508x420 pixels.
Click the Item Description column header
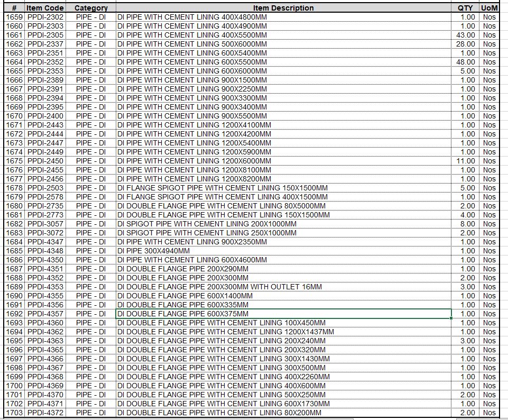(x=283, y=8)
